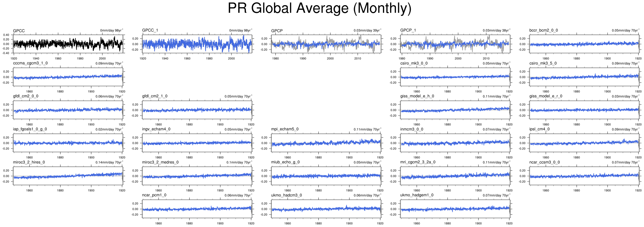Open the bccr_bcm2_0_0 model plot
This screenshot has height=227, width=644.
point(584,44)
